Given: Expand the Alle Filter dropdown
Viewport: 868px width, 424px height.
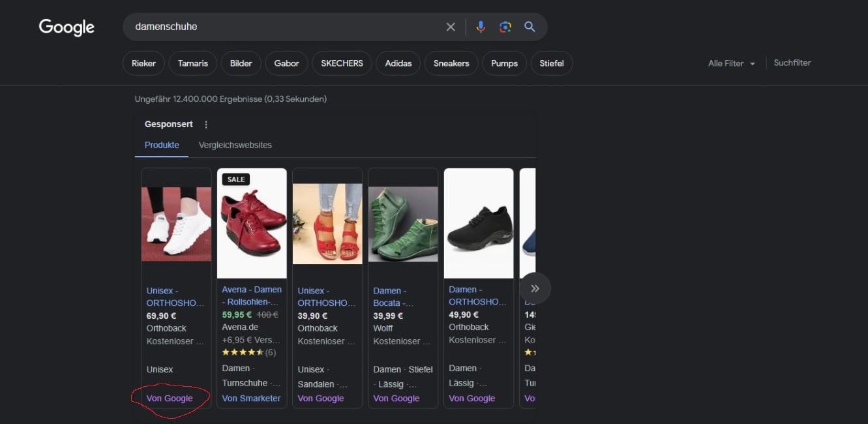Looking at the screenshot, I should [732, 63].
